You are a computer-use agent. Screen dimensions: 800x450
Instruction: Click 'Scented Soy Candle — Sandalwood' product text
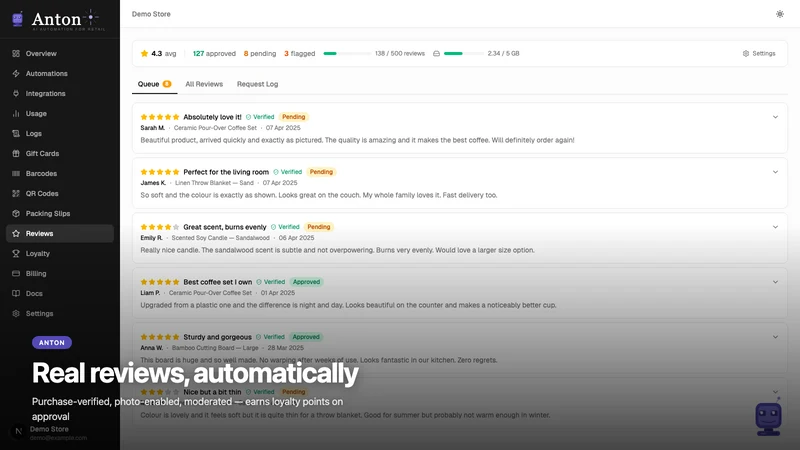[x=220, y=238]
